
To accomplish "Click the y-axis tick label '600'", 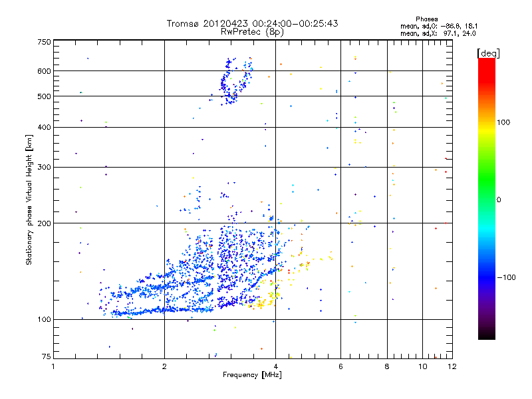I will click(x=44, y=71).
